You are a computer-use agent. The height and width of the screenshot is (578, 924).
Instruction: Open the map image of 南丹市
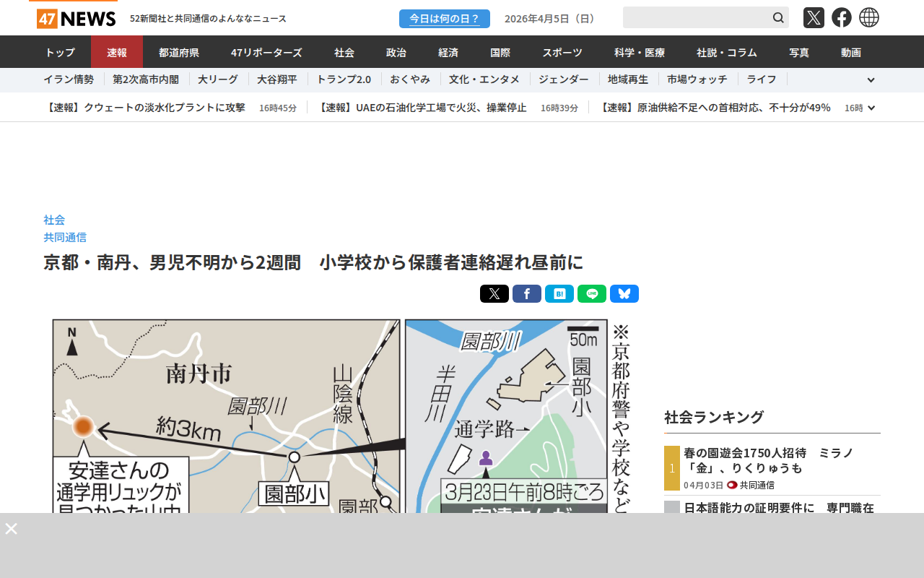339,415
